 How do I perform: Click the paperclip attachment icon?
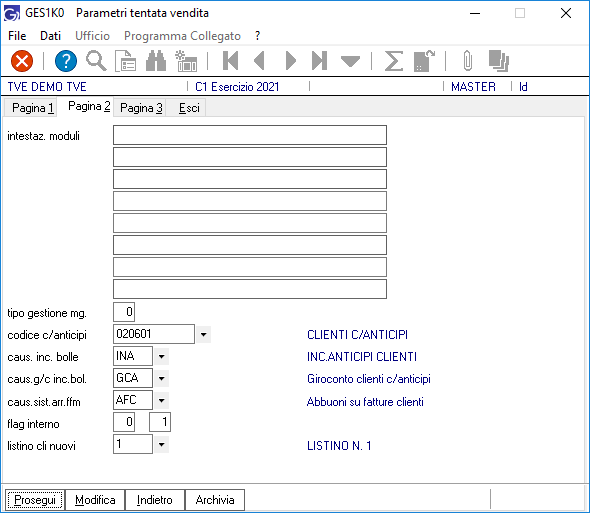467,61
